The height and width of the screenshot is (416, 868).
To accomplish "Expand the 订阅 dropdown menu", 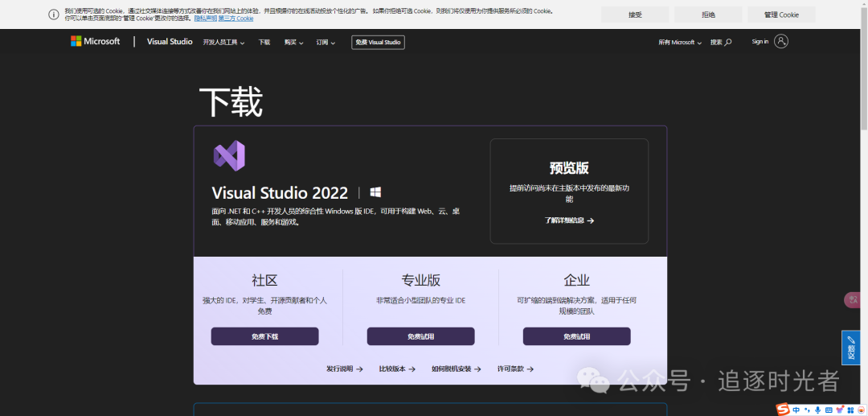I will (325, 42).
